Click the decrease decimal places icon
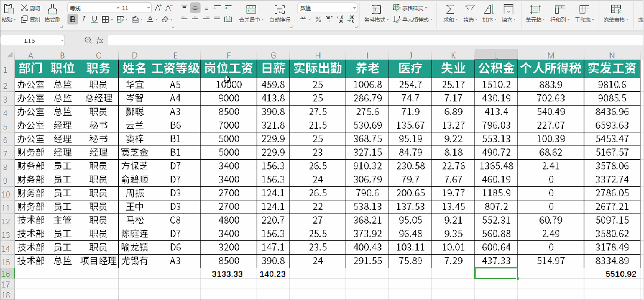The width and height of the screenshot is (644, 300). click(350, 19)
